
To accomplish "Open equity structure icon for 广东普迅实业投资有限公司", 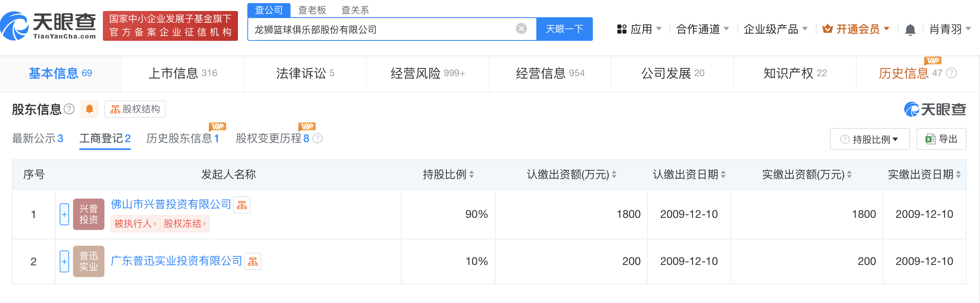I will click(x=253, y=261).
